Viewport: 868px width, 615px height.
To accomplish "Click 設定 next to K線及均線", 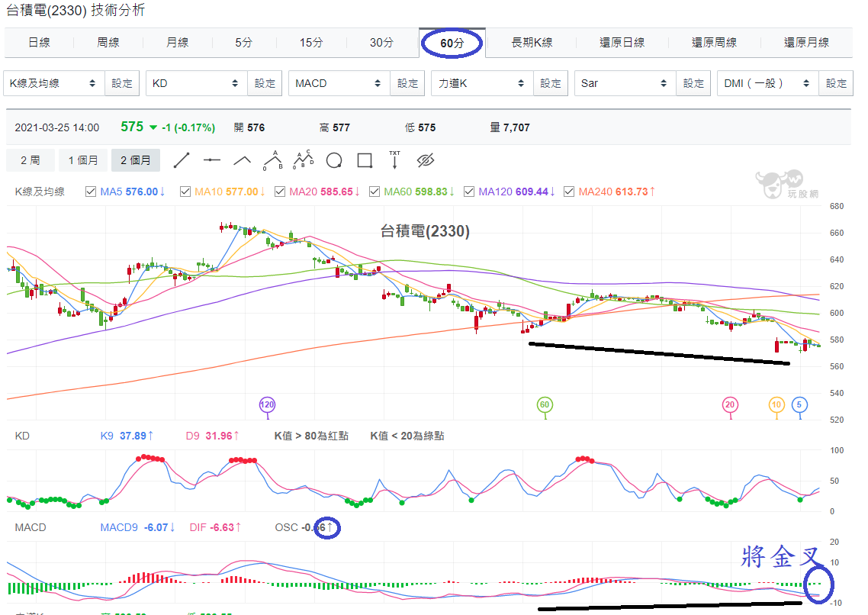I will tap(122, 83).
